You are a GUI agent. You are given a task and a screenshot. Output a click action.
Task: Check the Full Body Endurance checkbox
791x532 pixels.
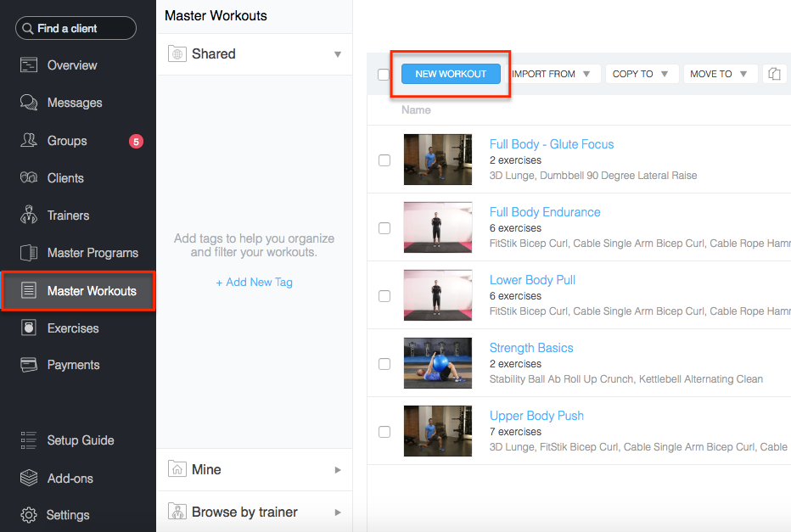pos(384,228)
